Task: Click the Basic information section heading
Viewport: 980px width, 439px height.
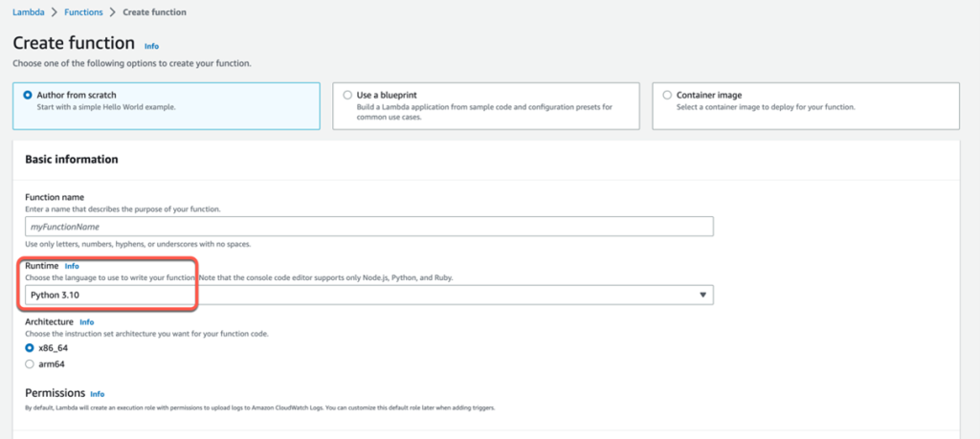Action: [71, 159]
